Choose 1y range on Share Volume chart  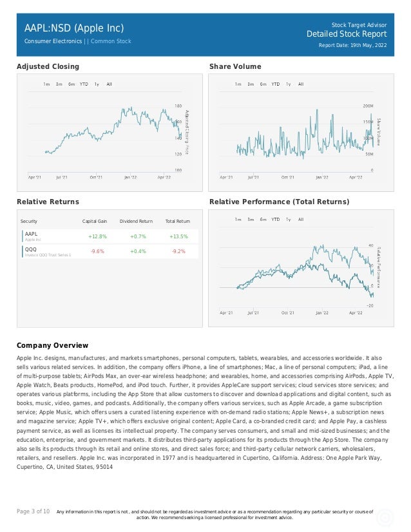(x=288, y=84)
